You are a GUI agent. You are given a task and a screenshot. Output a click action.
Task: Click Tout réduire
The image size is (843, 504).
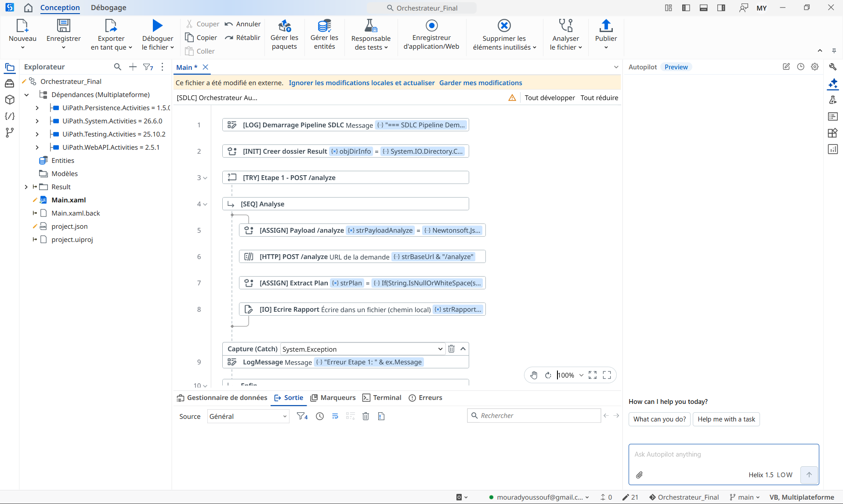coord(599,97)
